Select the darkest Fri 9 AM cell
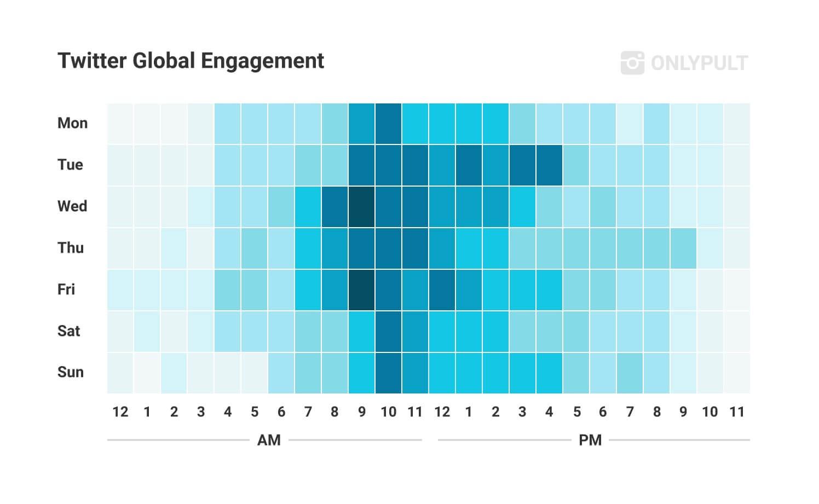The image size is (819, 504). coord(361,290)
